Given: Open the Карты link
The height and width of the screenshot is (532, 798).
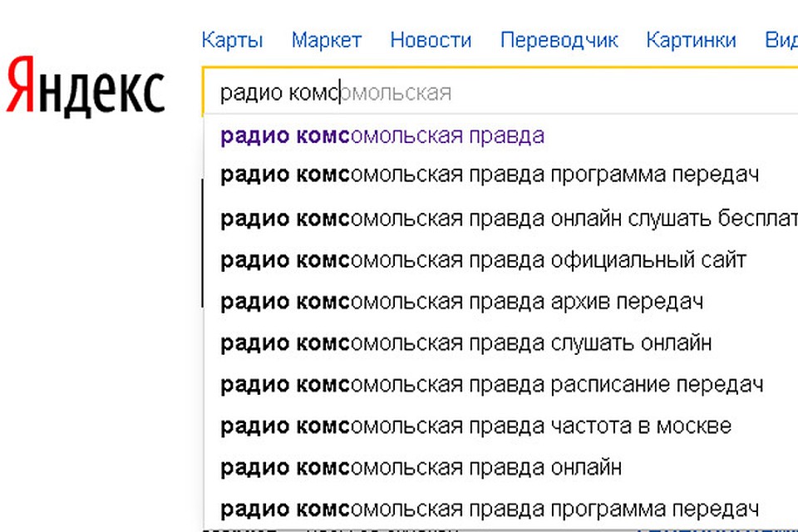Looking at the screenshot, I should click(x=232, y=40).
